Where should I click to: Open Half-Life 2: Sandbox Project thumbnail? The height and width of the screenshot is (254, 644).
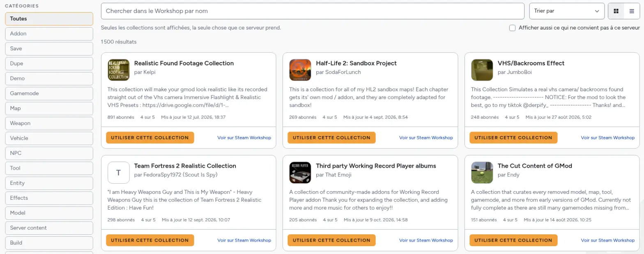pyautogui.click(x=300, y=70)
